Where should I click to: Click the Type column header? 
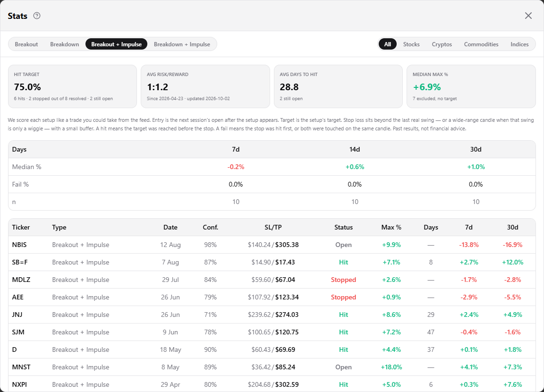click(x=59, y=227)
